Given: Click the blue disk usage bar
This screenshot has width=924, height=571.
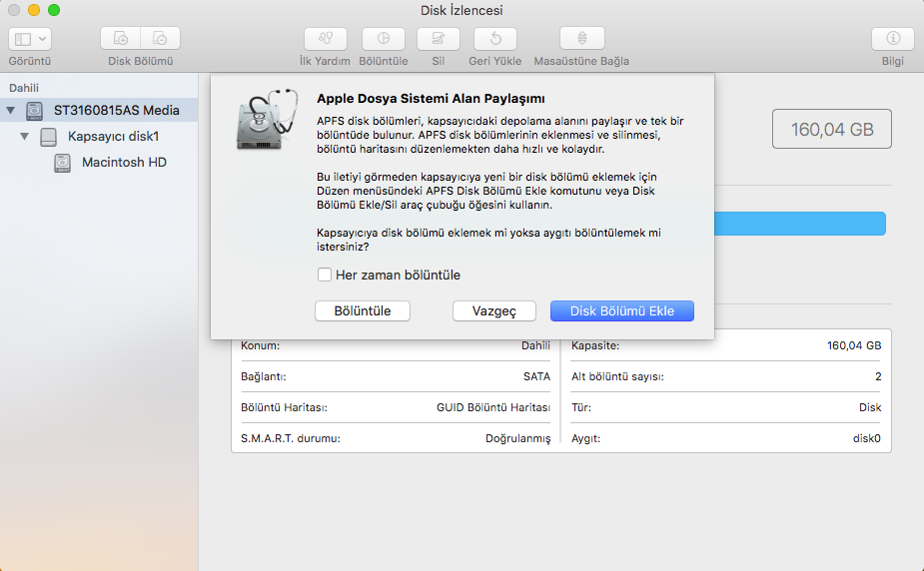Looking at the screenshot, I should pos(799,224).
